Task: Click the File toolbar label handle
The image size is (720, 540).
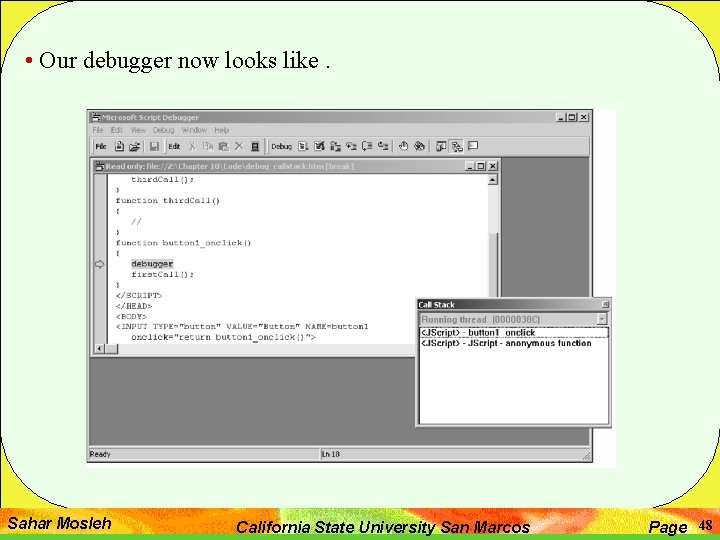Action: point(101,146)
